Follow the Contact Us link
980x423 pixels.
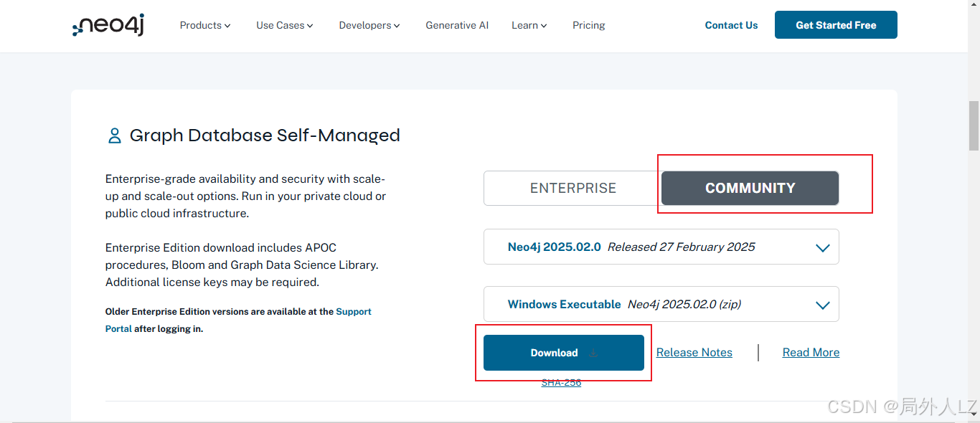[731, 25]
